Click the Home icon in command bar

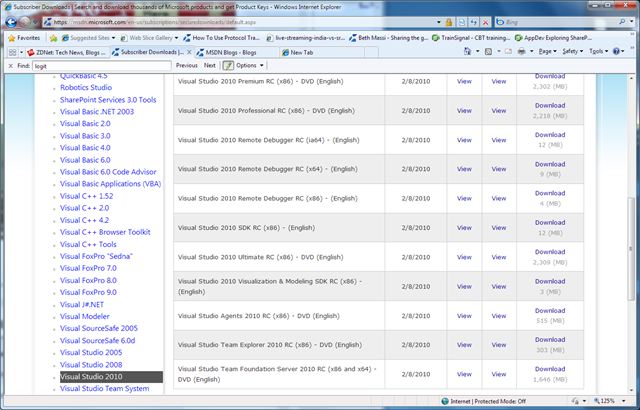click(x=467, y=51)
